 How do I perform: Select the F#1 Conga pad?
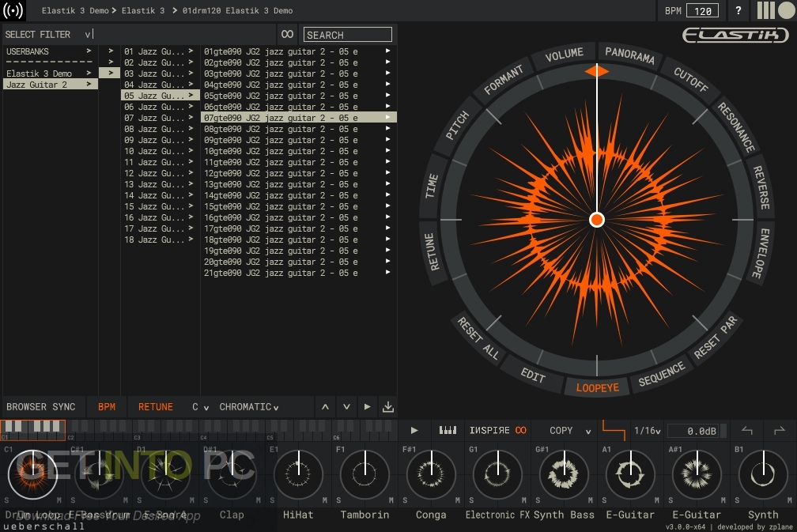431,474
